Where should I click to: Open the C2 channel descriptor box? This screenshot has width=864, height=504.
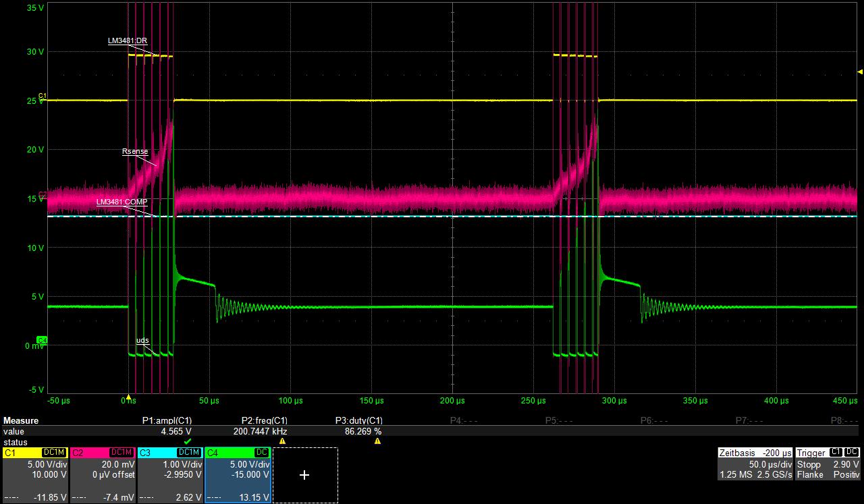tap(103, 475)
